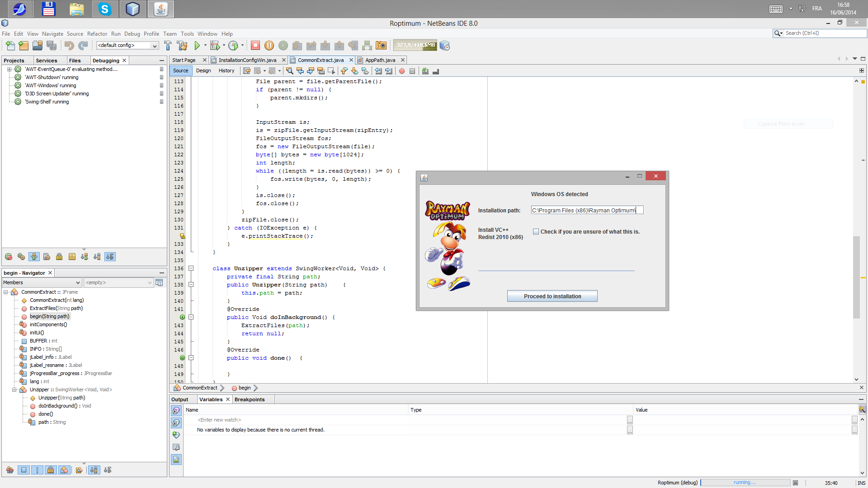Click the Java application taskbar icon
The height and width of the screenshot is (488, 868).
(x=161, y=9)
